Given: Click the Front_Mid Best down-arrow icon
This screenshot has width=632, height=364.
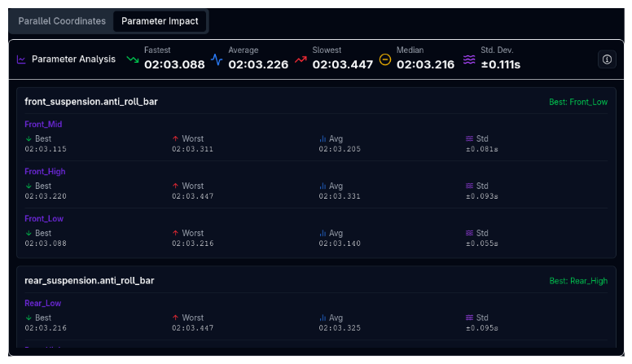Looking at the screenshot, I should tap(29, 139).
